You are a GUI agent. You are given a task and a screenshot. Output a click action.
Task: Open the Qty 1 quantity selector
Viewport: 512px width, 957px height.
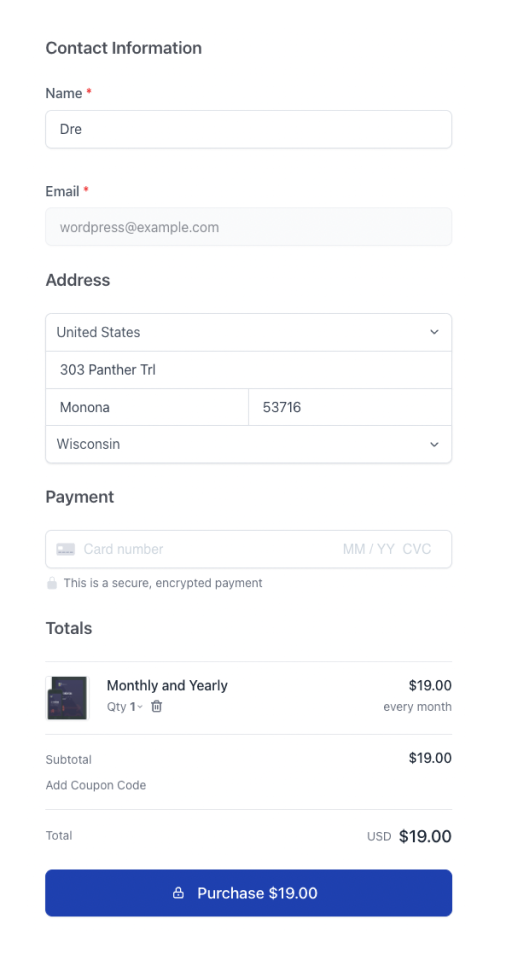124,707
